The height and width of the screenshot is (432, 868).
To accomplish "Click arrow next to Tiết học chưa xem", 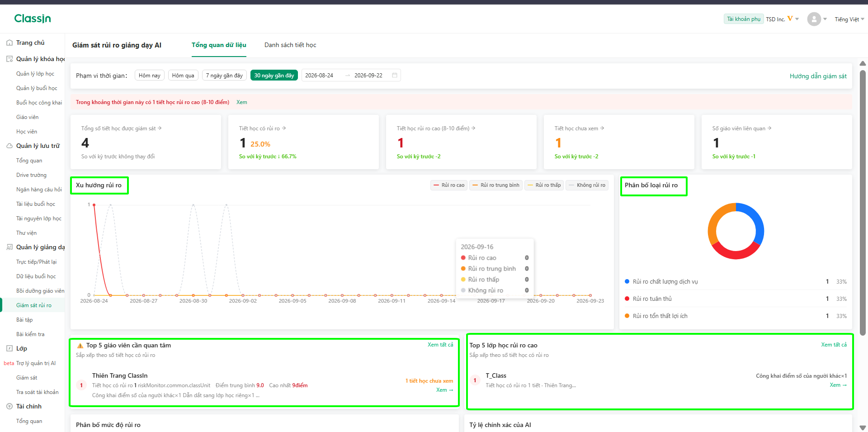I will tap(602, 128).
